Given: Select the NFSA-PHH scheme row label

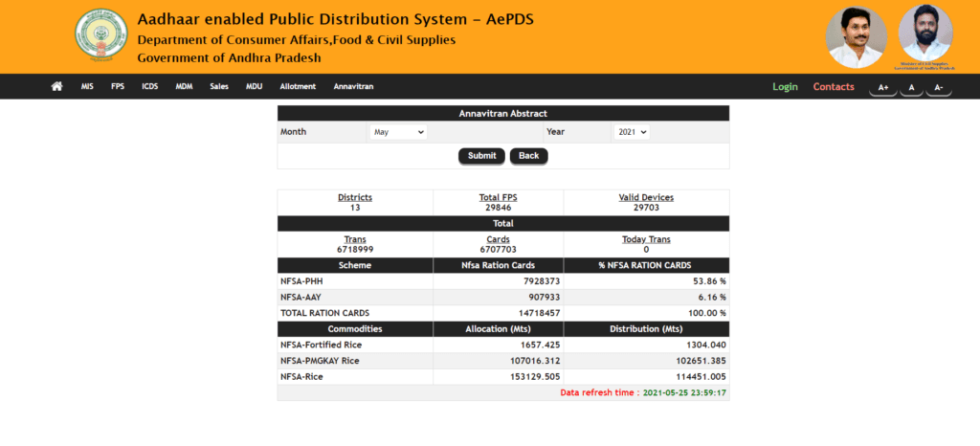Looking at the screenshot, I should pos(301,281).
